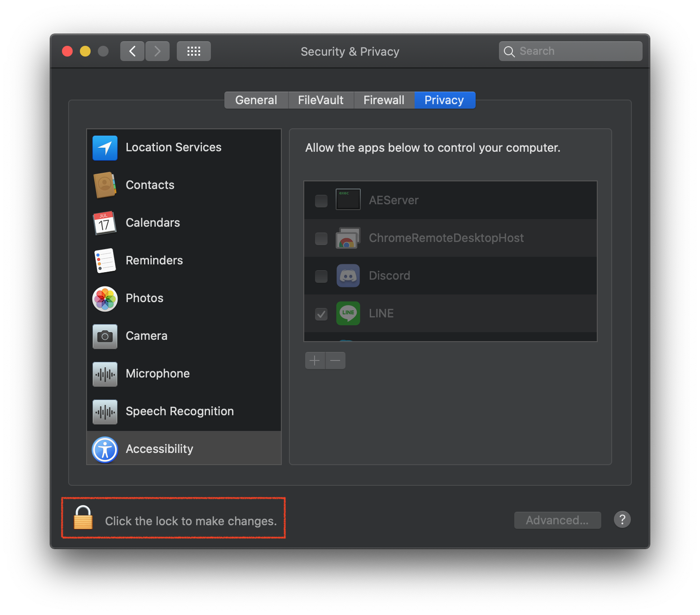
Task: Open the Contacts address book icon
Action: click(x=105, y=185)
